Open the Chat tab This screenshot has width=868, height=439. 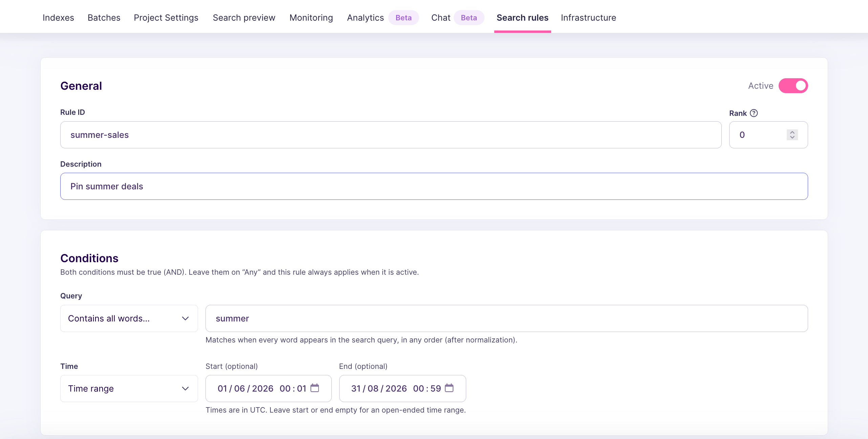click(441, 18)
